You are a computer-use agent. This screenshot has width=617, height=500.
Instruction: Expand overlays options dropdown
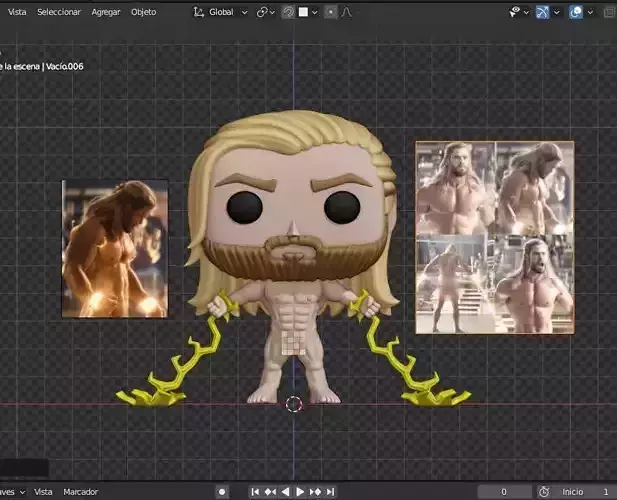[x=590, y=13]
